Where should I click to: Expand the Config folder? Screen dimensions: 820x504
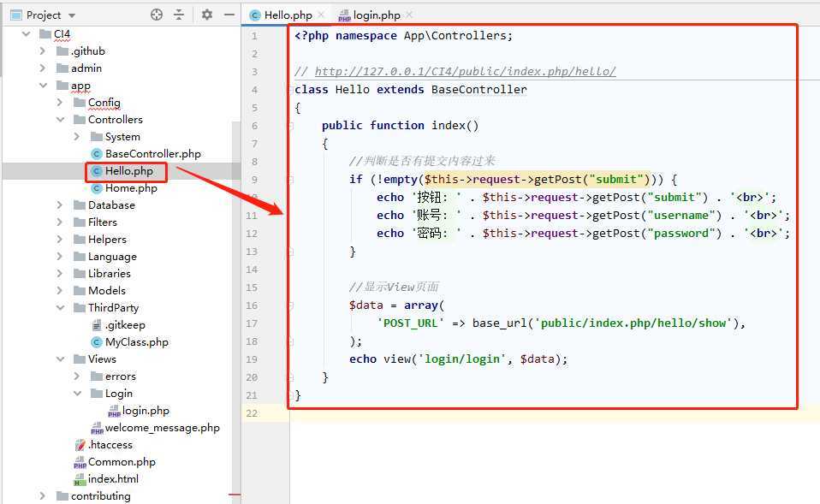[60, 103]
